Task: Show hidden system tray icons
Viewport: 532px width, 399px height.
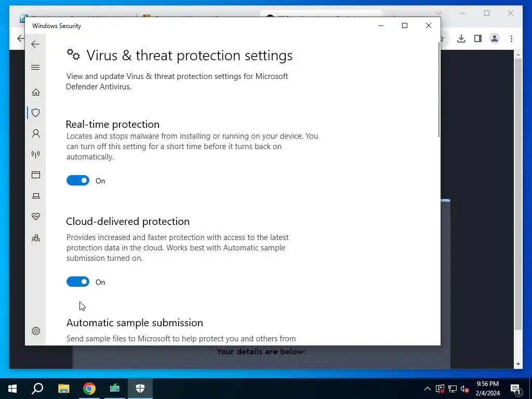Action: click(x=428, y=389)
